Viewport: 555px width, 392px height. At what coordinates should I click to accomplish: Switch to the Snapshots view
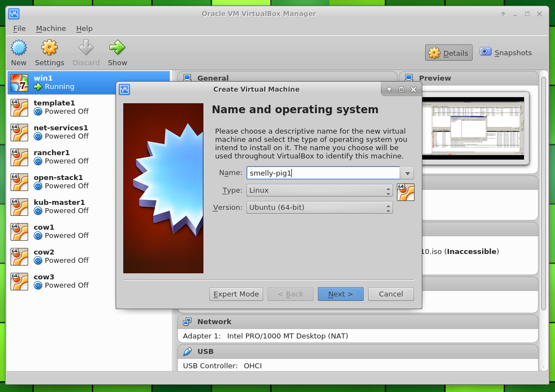(506, 52)
